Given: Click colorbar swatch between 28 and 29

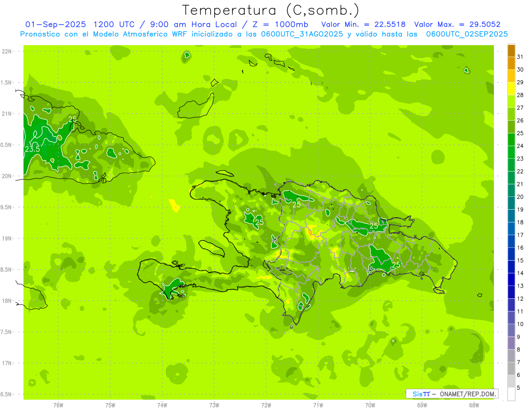Looking at the screenshot, I should pyautogui.click(x=511, y=89).
